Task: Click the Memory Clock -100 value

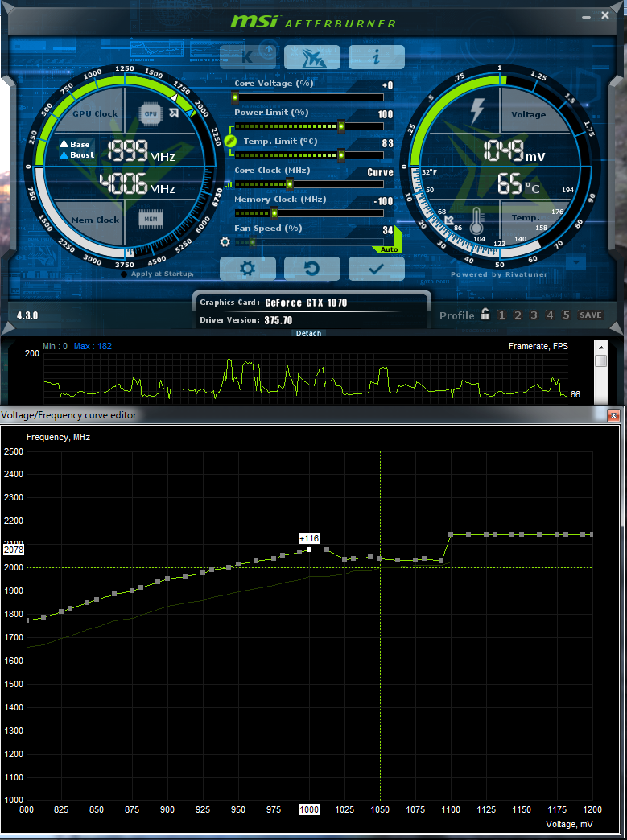Action: tap(383, 201)
